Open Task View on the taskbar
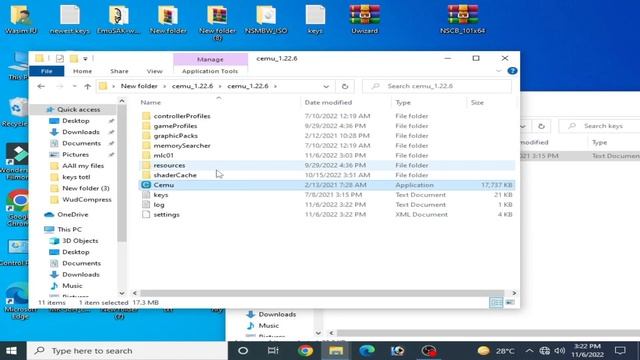The height and width of the screenshot is (360, 640). [273, 351]
